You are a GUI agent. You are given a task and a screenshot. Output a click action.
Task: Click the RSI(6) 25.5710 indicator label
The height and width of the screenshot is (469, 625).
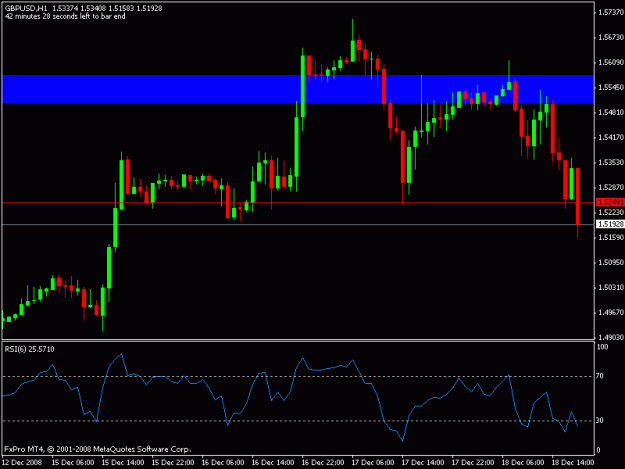pyautogui.click(x=29, y=349)
